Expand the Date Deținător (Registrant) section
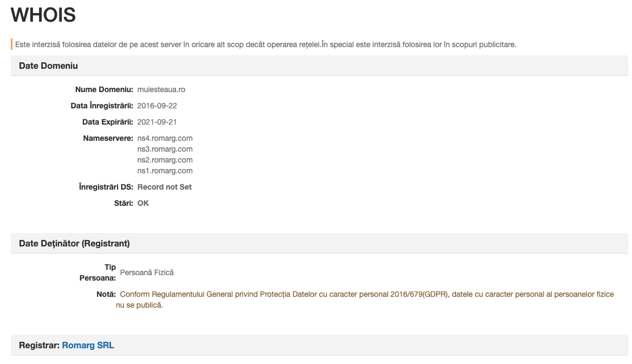The width and height of the screenshot is (632, 364). pos(73,243)
